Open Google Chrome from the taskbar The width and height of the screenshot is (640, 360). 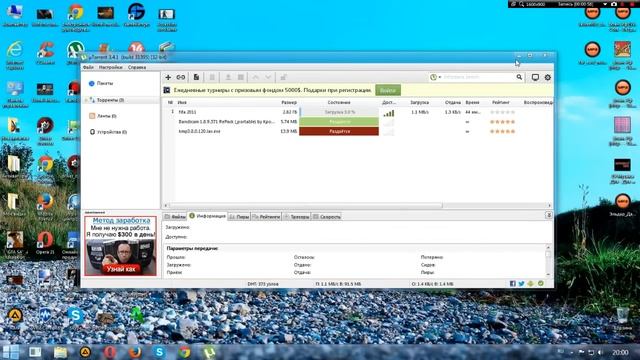click(x=184, y=351)
